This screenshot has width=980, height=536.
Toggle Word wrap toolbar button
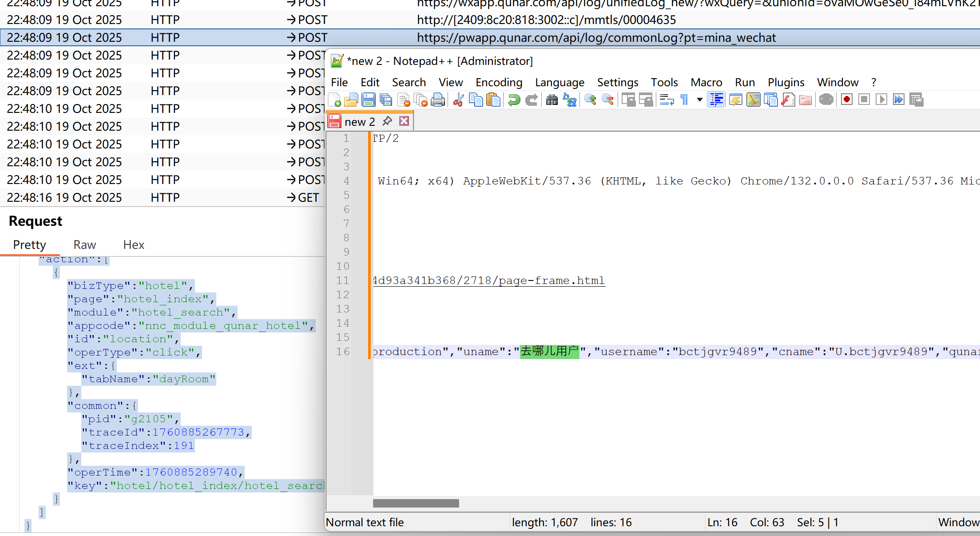click(666, 100)
